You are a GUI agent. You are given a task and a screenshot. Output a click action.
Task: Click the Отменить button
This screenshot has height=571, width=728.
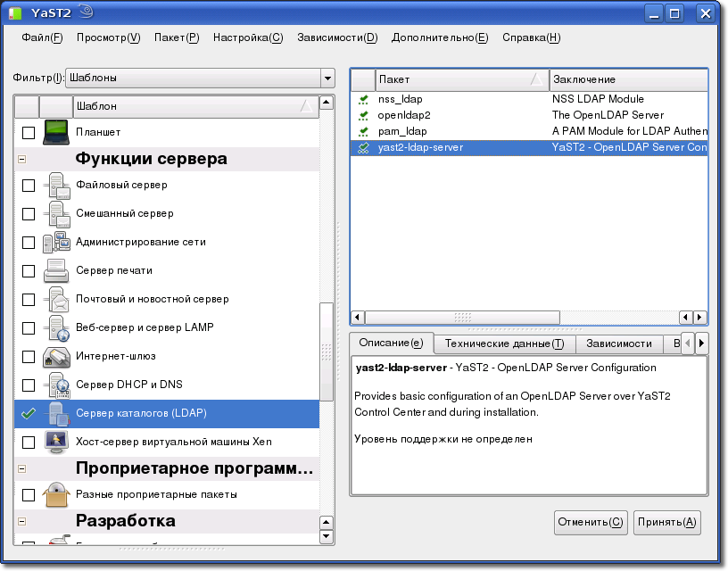click(591, 523)
